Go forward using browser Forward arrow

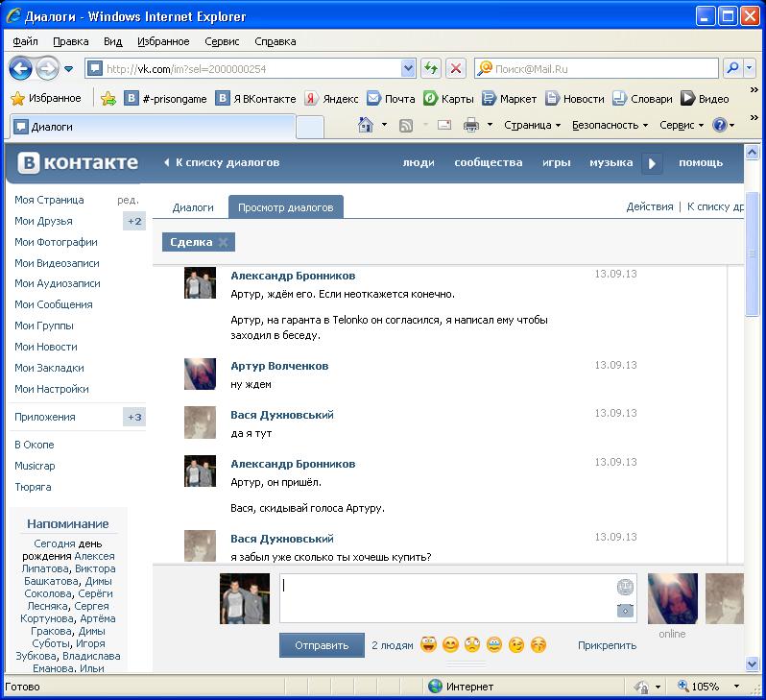click(47, 68)
